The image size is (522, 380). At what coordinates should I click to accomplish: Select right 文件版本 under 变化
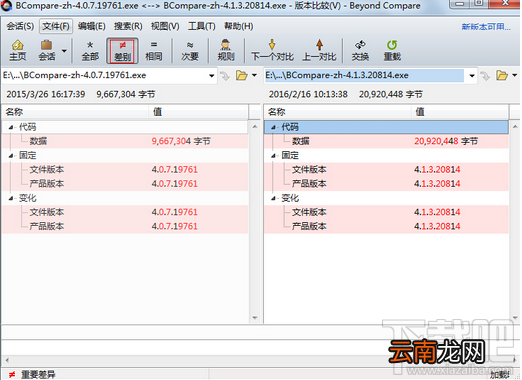pos(386,212)
